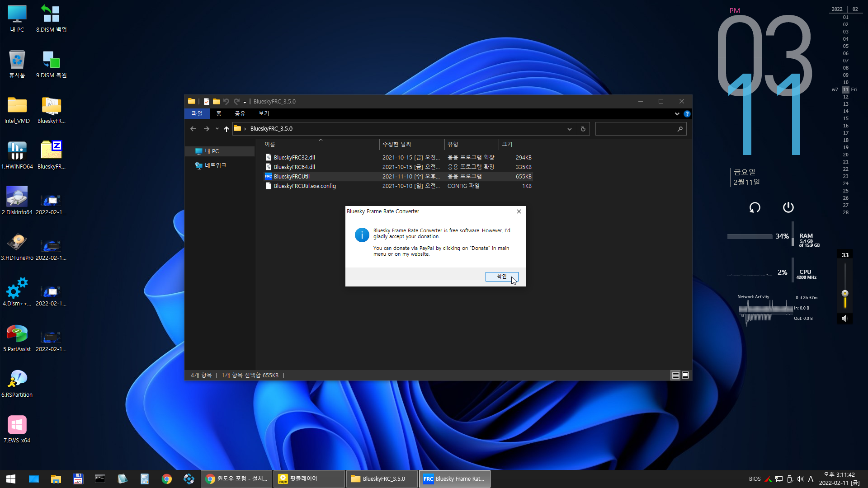The width and height of the screenshot is (868, 488).
Task: Open the calculator taskbar icon
Action: [145, 479]
